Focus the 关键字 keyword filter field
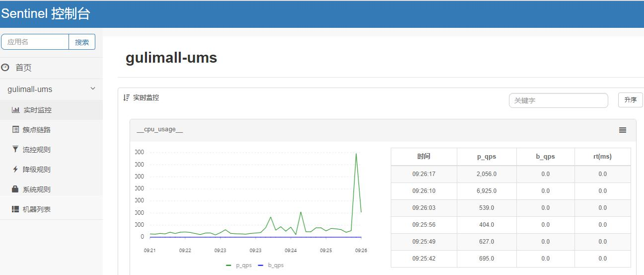 559,100
